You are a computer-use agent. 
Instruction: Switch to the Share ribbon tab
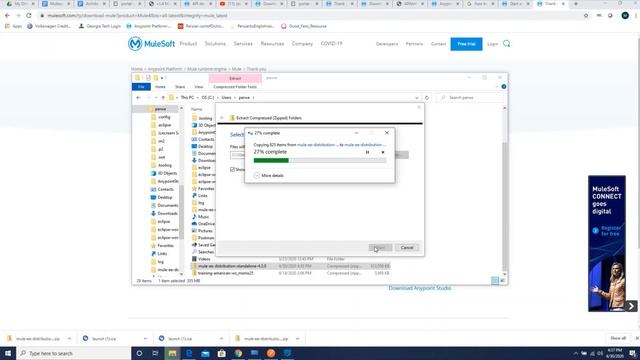click(180, 87)
